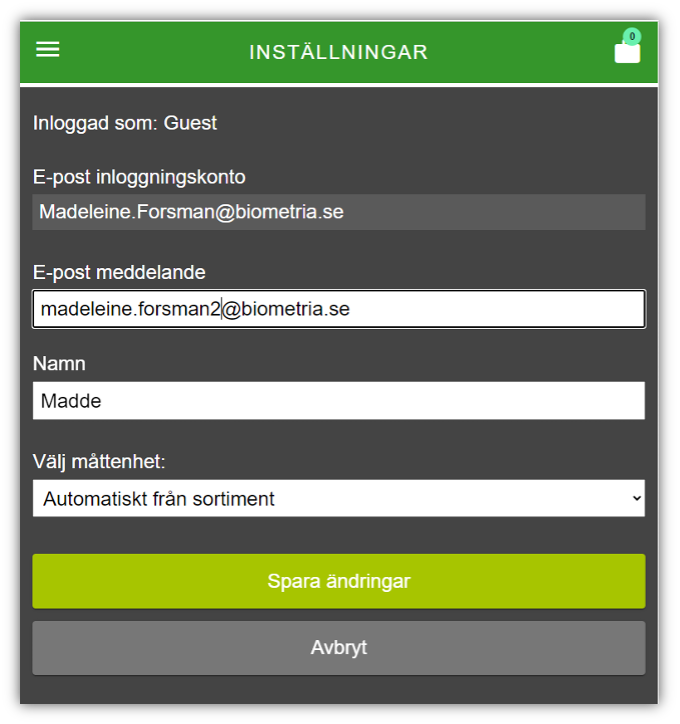Click the INSTÄLLNINGAR header title
680x724 pixels.
click(x=338, y=52)
